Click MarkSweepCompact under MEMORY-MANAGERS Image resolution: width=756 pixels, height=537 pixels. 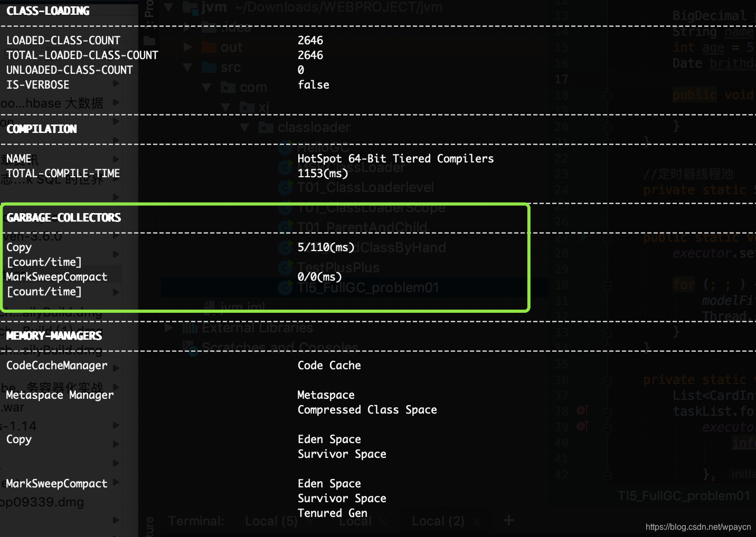click(x=57, y=483)
